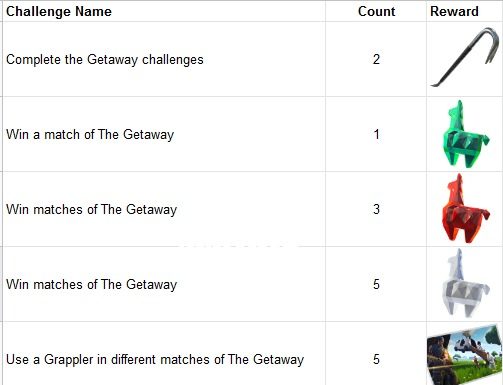This screenshot has height=385, width=503.
Task: Select 'Win matches of The Getaway' cell with count 3
Action: (x=164, y=209)
